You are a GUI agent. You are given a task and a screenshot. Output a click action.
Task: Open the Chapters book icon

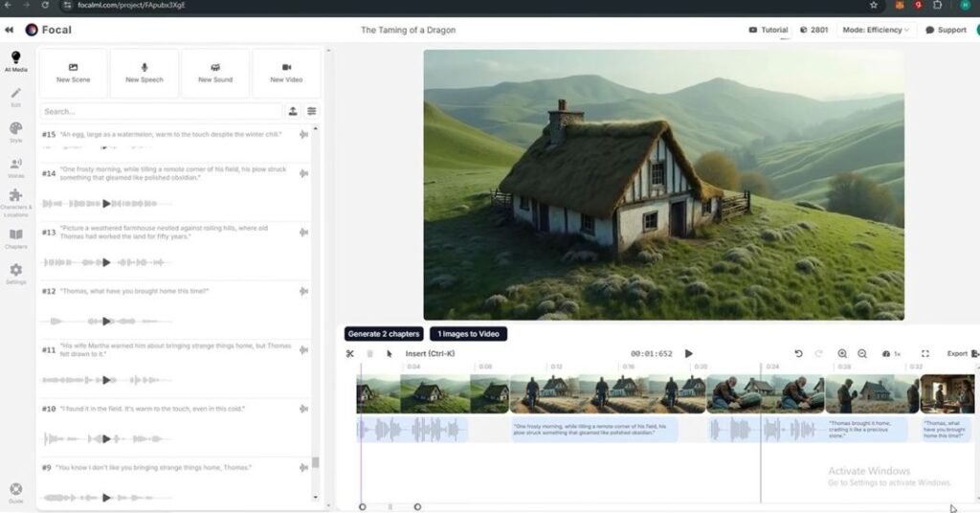coord(15,237)
